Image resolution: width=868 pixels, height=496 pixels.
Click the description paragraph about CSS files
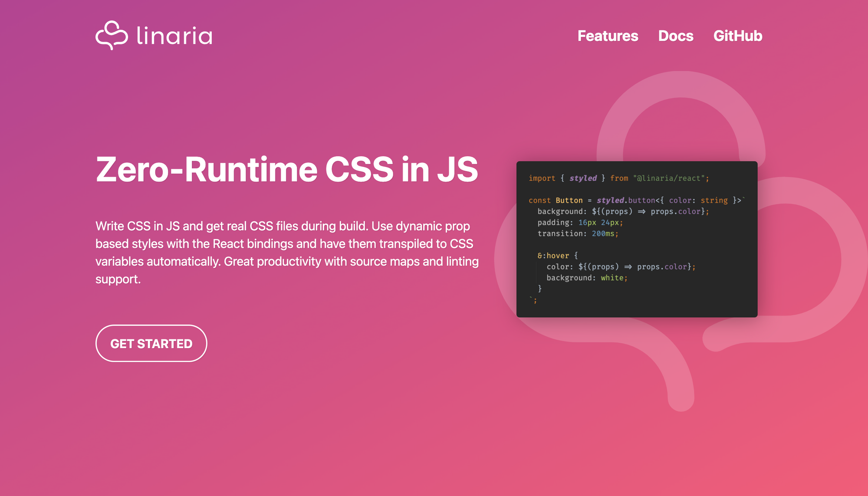point(287,252)
